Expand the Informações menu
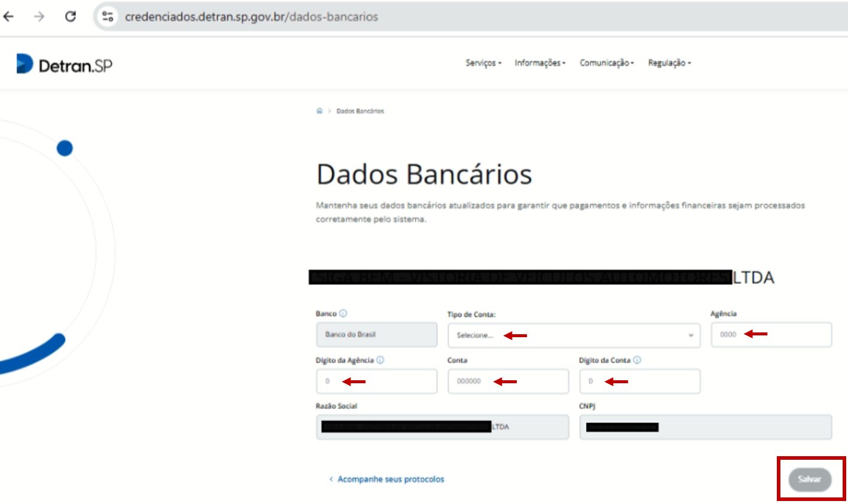Screen dimensions: 848x504 [x=540, y=63]
